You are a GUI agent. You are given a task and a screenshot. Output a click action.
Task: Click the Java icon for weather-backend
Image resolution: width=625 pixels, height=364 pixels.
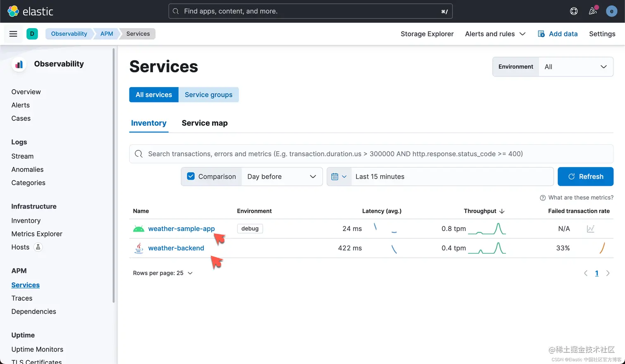coord(139,248)
